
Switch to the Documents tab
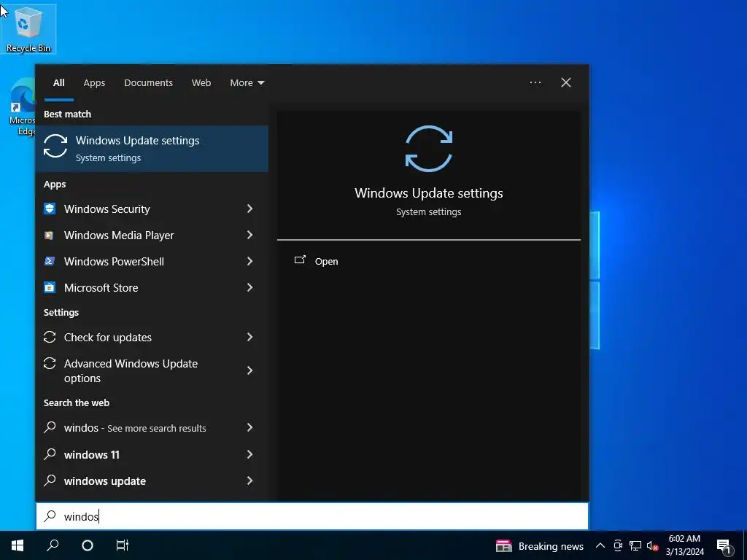tap(149, 83)
